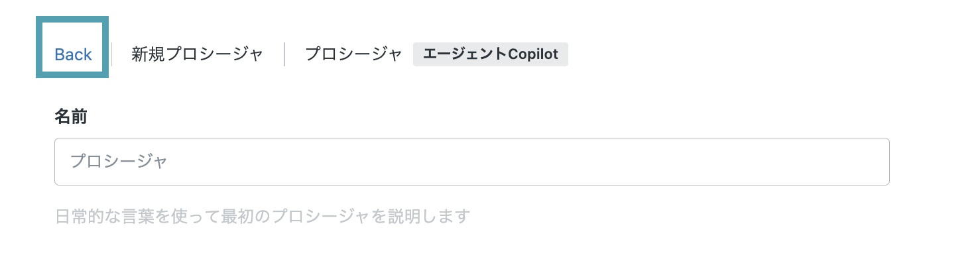Select the プロシージャ header label

coord(353,54)
